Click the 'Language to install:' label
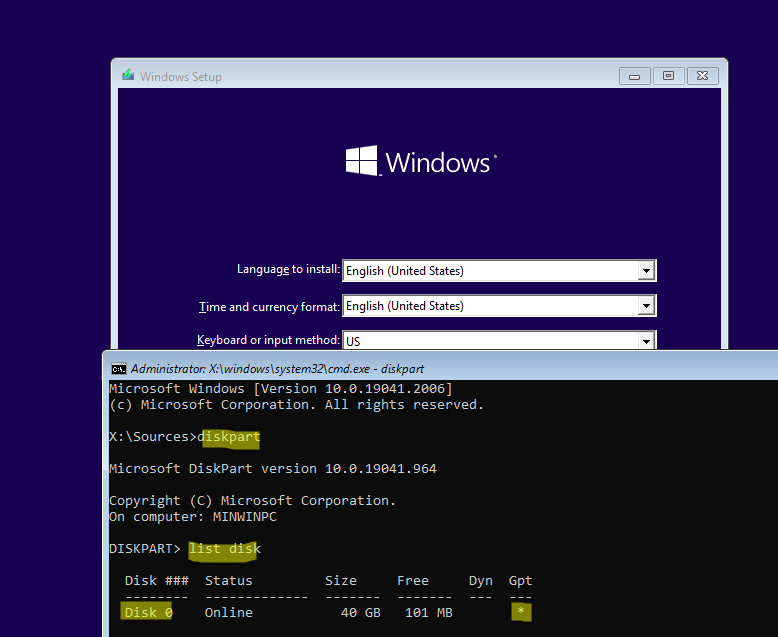 288,269
